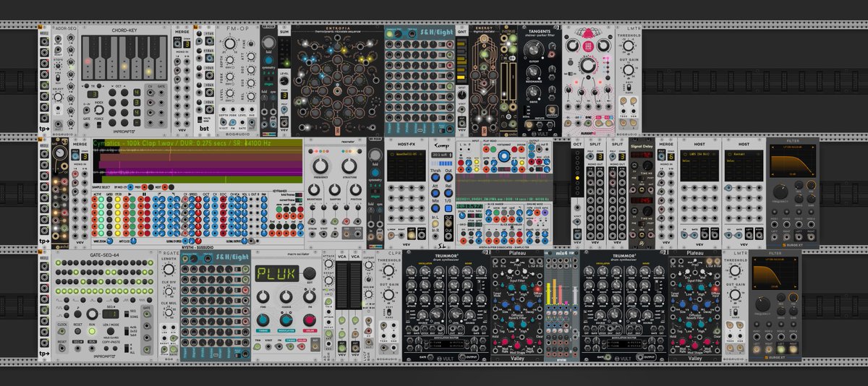Click the macro oscillator V/OCT input jack
This screenshot has height=386, width=868.
(268, 346)
